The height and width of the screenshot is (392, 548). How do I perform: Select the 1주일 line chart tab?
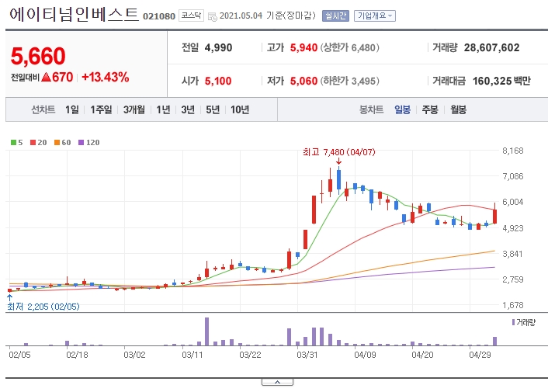101,109
